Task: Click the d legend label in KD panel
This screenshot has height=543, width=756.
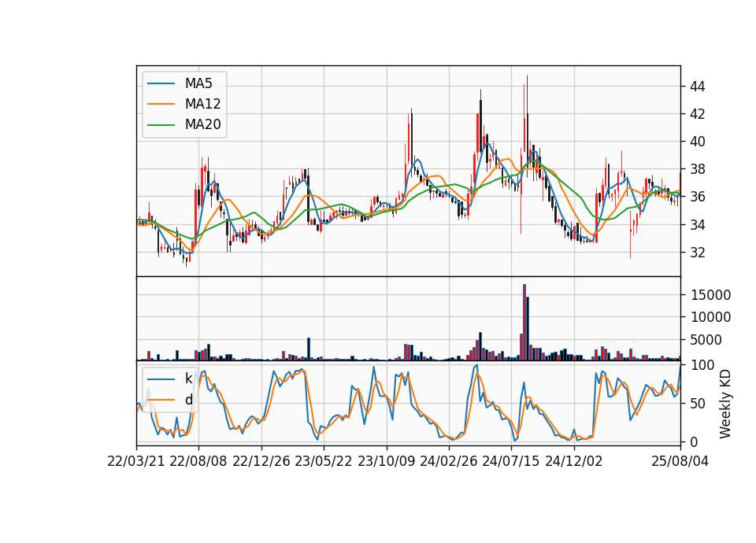Action: [x=188, y=400]
